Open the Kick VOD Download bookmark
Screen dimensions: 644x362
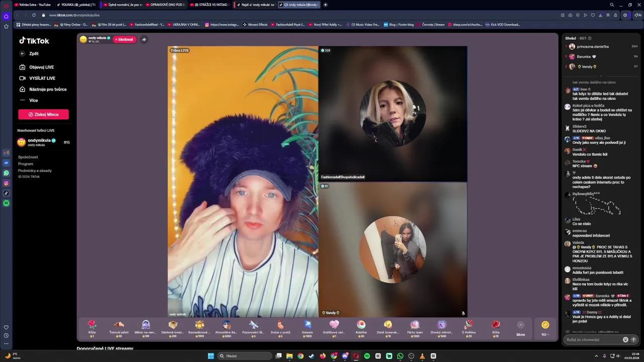pos(503,24)
